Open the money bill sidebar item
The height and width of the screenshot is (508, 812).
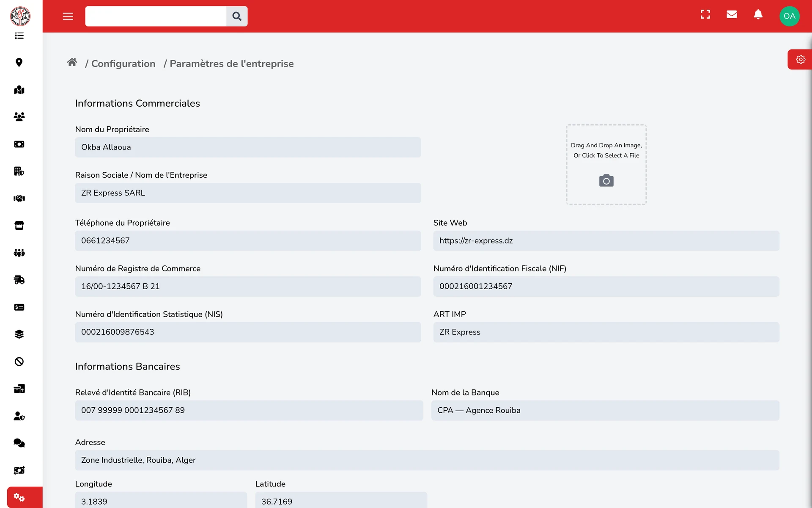tap(19, 144)
